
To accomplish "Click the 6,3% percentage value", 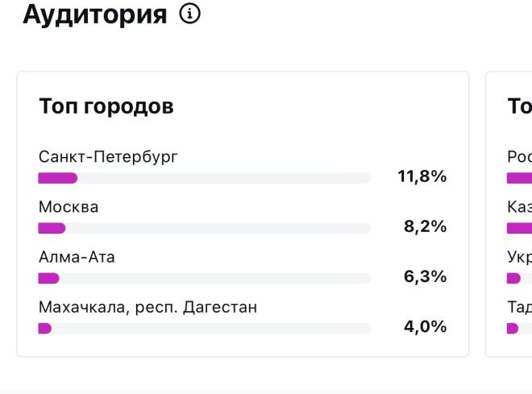I will point(425,276).
